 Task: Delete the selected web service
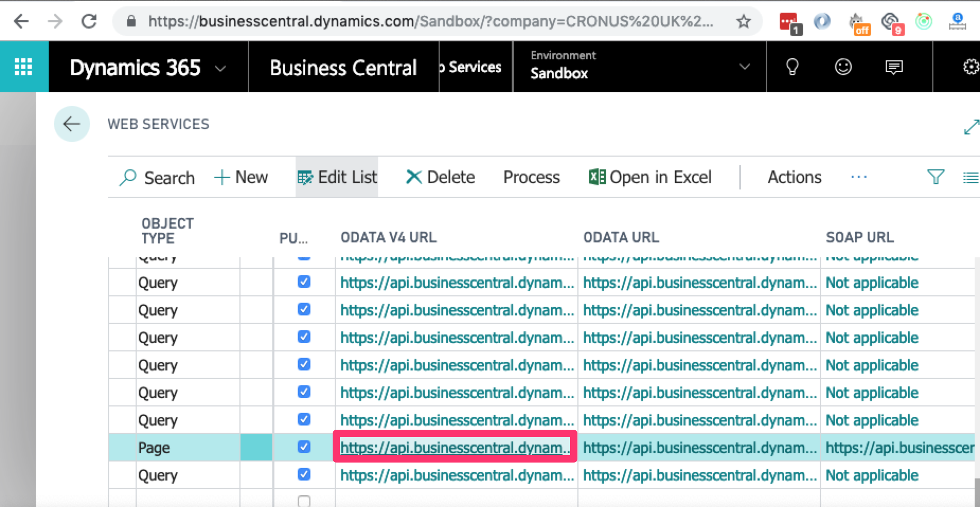[440, 177]
